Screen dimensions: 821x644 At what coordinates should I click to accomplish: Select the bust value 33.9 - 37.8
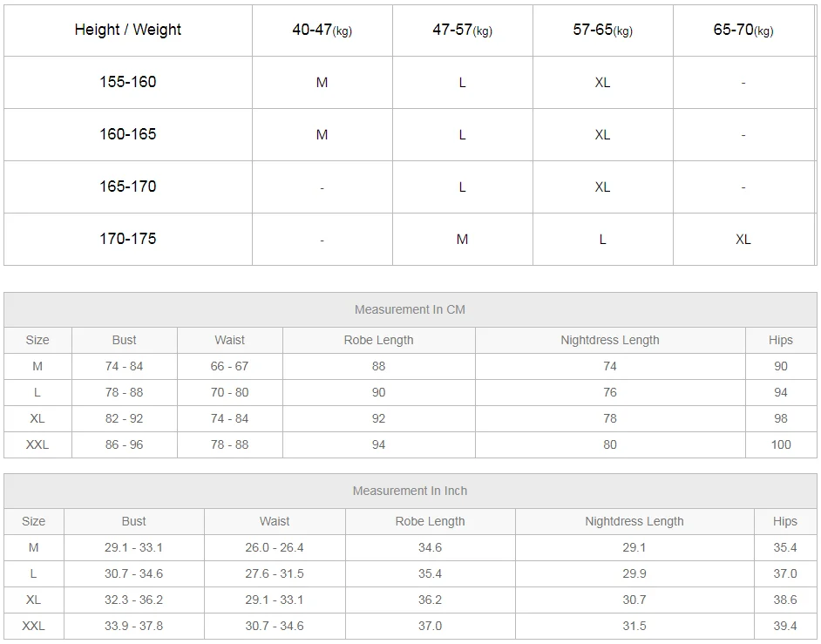pyautogui.click(x=133, y=626)
